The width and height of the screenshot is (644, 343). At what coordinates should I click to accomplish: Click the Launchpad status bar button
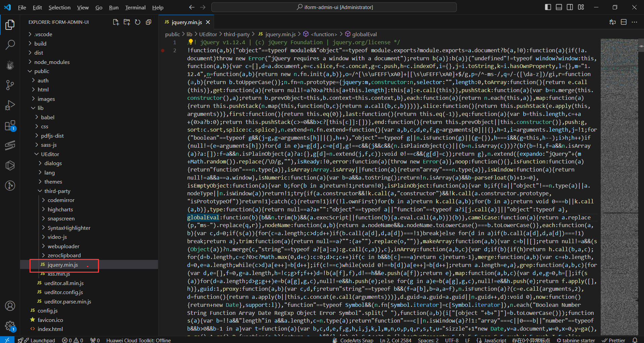(37, 340)
